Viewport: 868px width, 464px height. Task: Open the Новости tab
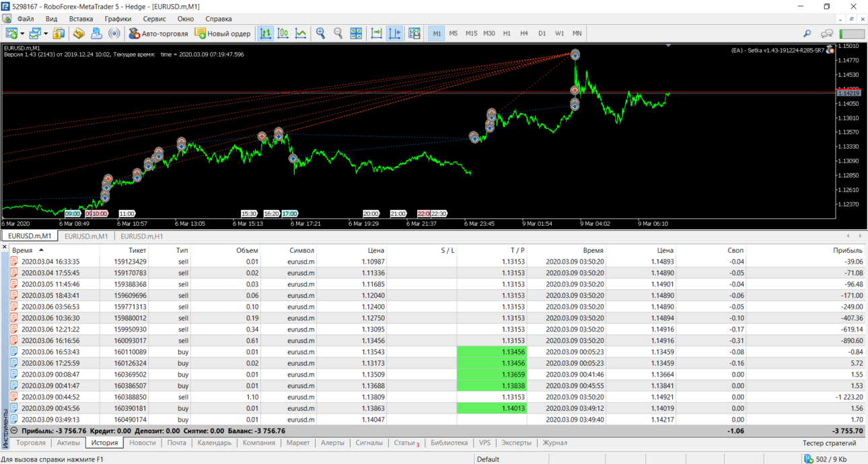[142, 442]
